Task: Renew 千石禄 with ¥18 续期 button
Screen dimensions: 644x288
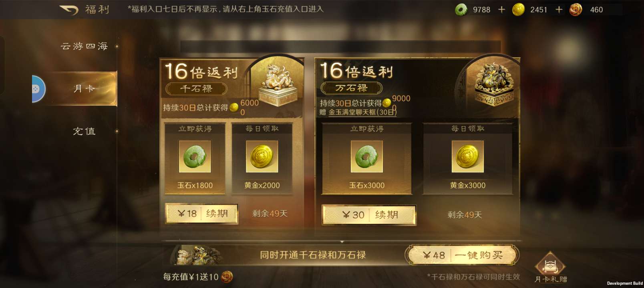Action: point(202,214)
